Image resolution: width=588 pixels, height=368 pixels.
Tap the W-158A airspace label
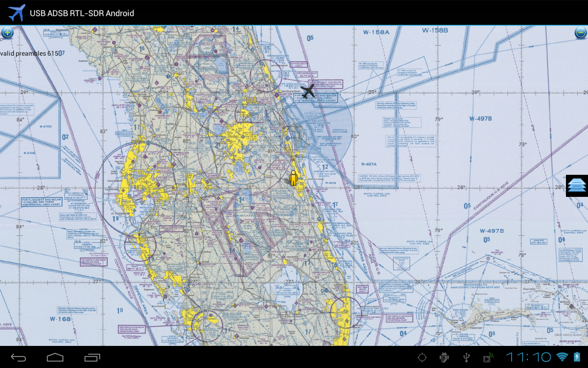[376, 32]
